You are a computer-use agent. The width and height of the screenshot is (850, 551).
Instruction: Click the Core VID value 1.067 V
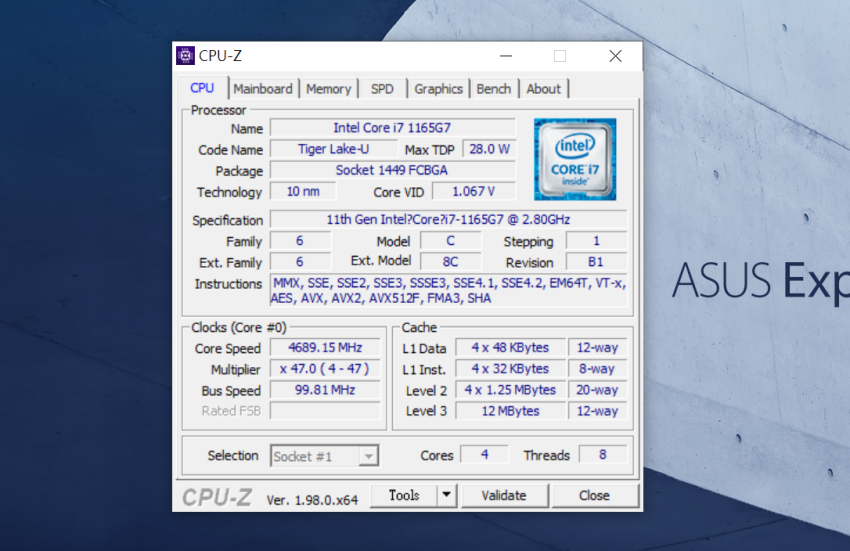click(474, 191)
